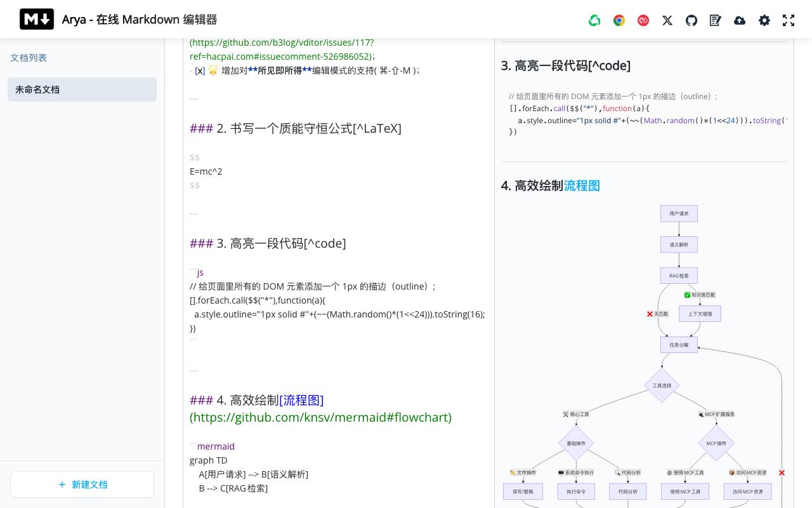Click the mermaid flowchart URL in editor

320,417
